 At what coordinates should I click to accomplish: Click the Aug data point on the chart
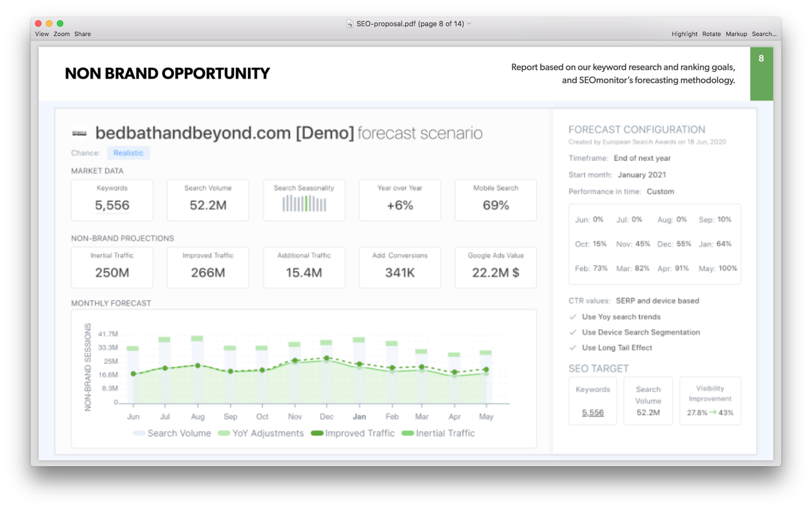[x=198, y=365]
